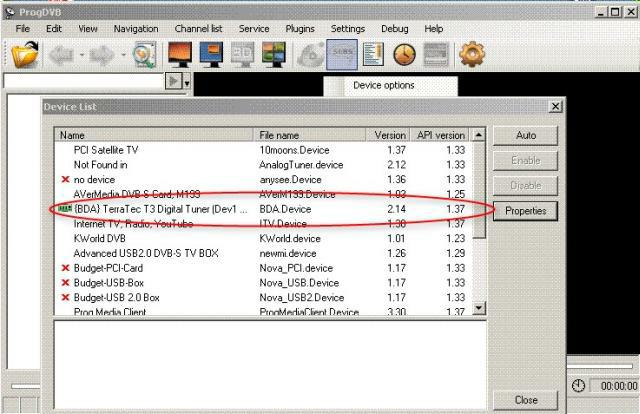
Task: Click the clock scheduler toolbar icon
Action: coord(404,55)
